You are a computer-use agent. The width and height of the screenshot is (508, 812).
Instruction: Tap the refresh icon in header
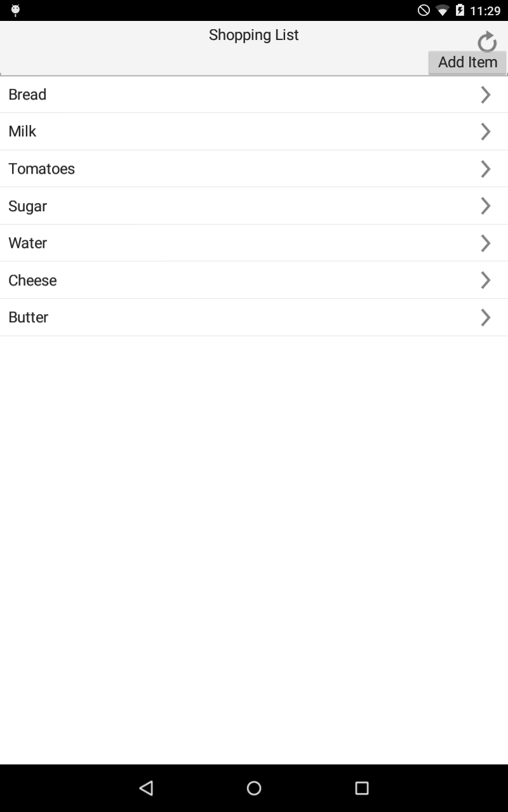[x=487, y=42]
